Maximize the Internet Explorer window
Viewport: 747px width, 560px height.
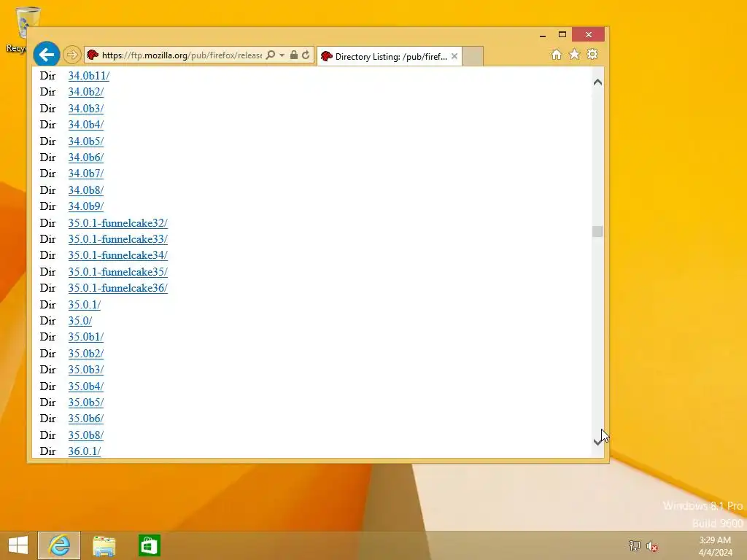tap(562, 35)
